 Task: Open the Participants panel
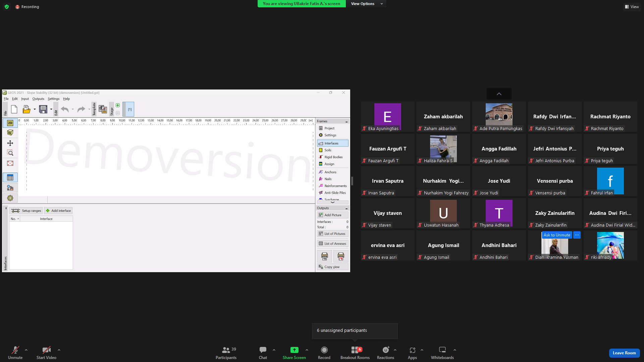pos(226,353)
